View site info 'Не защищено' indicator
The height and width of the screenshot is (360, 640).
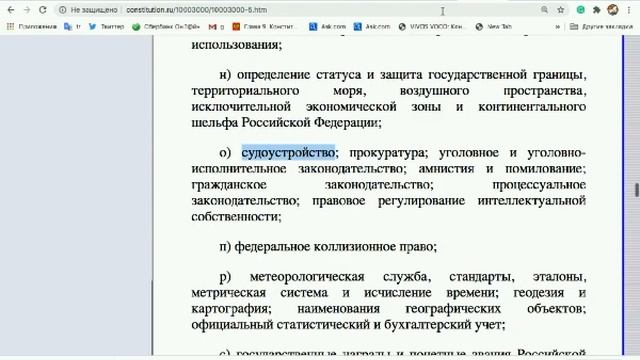[88, 10]
